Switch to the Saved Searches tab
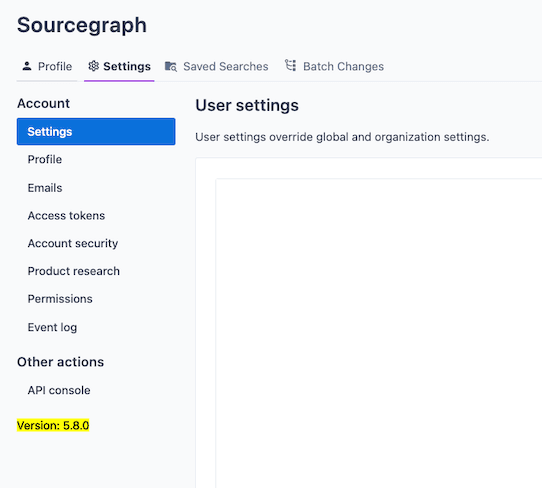The image size is (542, 488). coord(217,66)
